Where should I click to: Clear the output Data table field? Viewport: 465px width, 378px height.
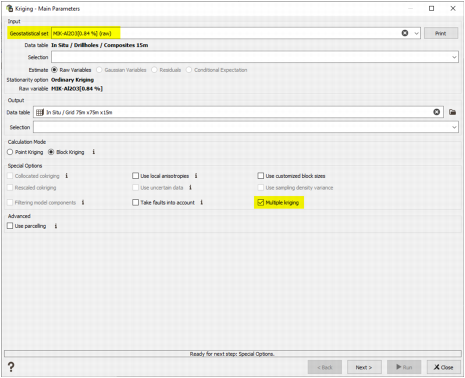(436, 112)
